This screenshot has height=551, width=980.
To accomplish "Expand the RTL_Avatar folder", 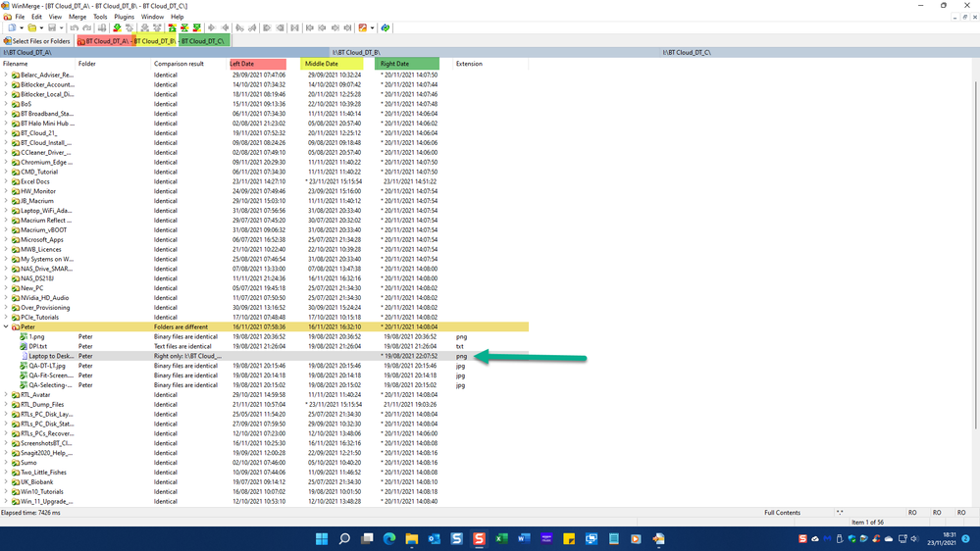I will coord(6,395).
